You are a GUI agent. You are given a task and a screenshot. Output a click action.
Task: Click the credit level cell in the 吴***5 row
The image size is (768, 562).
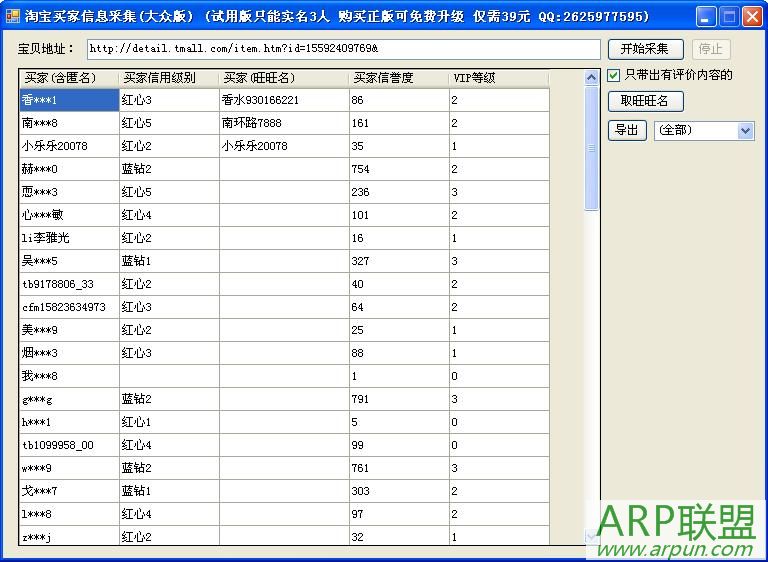(x=169, y=261)
